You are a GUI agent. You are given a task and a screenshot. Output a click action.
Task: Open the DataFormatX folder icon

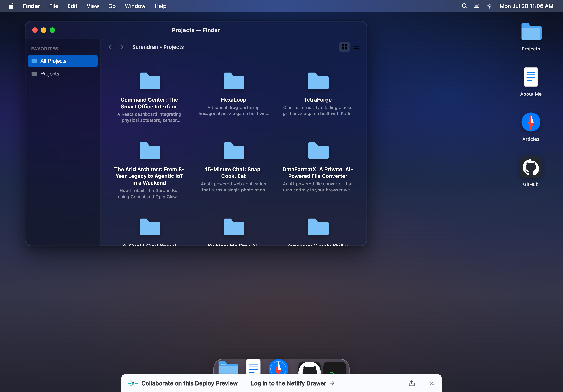(318, 151)
